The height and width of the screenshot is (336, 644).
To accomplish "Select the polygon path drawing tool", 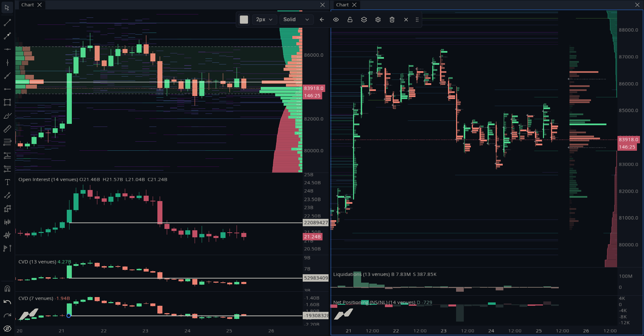I will click(x=7, y=209).
